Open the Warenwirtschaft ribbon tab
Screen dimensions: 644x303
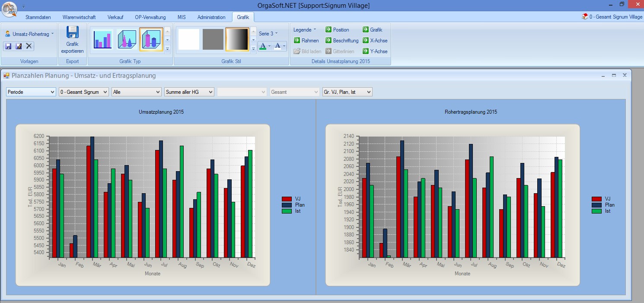tap(79, 17)
